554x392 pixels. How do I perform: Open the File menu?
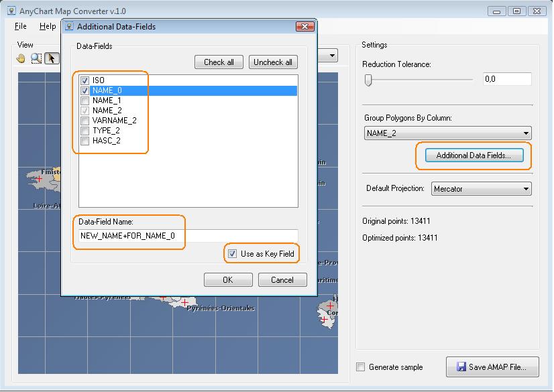[21, 26]
